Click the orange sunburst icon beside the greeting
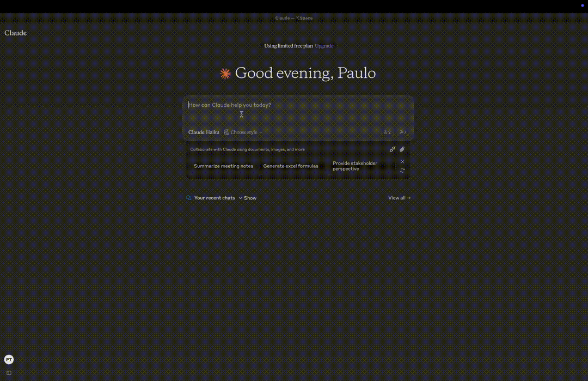588x381 pixels. 225,72
